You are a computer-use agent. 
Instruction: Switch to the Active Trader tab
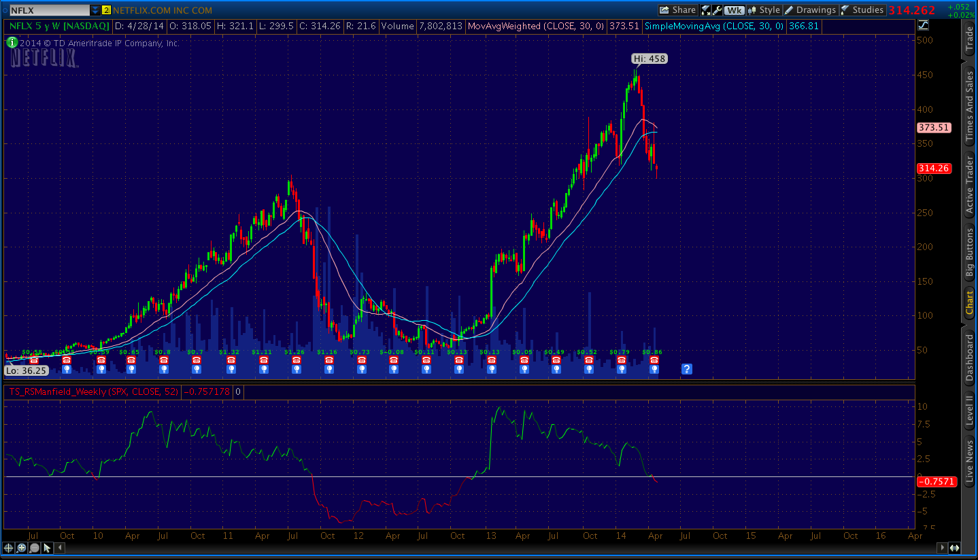tap(970, 185)
